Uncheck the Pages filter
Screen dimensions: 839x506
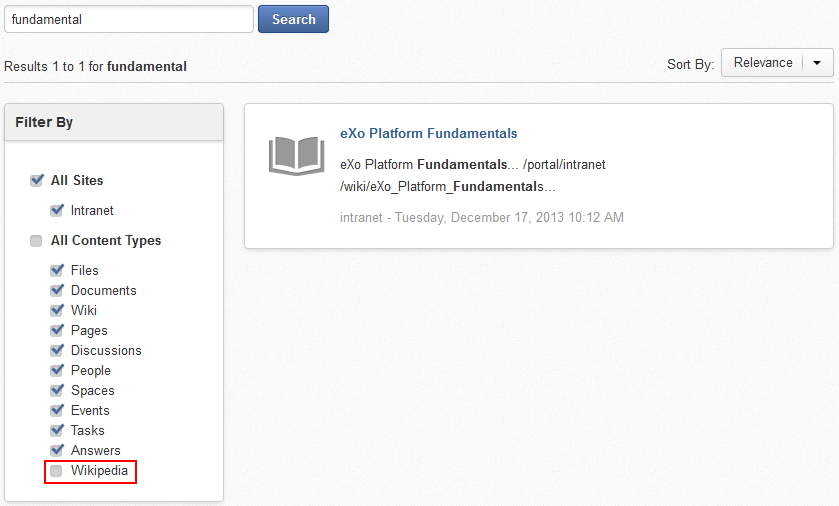57,331
